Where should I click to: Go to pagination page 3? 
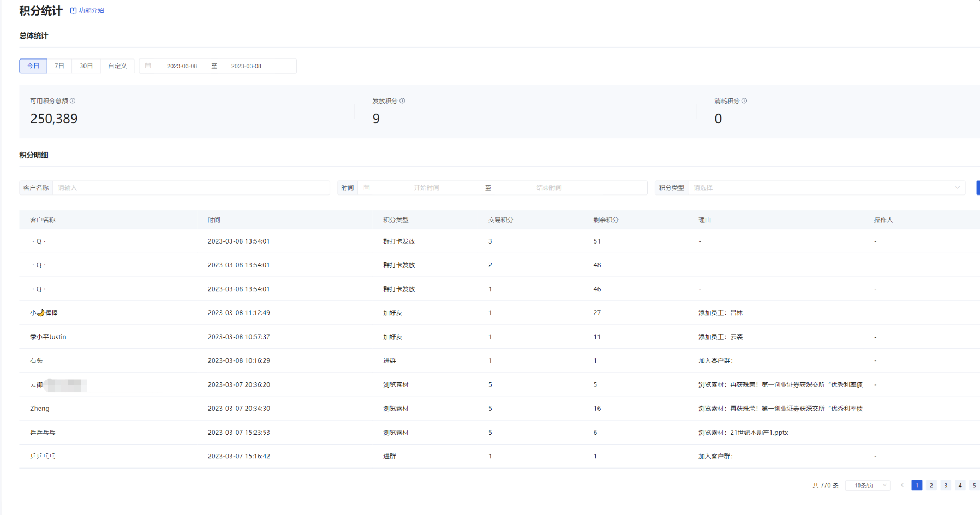[946, 485]
